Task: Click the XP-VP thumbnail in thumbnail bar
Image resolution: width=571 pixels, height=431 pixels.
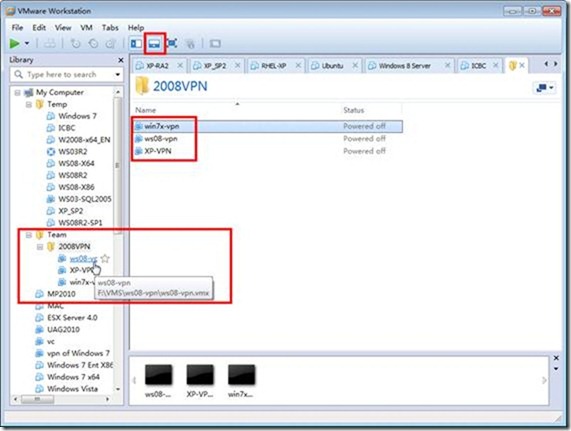Action: 200,381
